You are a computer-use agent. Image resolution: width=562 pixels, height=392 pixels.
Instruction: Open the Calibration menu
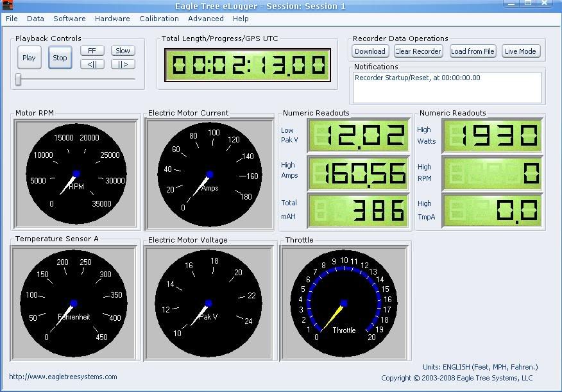(159, 19)
